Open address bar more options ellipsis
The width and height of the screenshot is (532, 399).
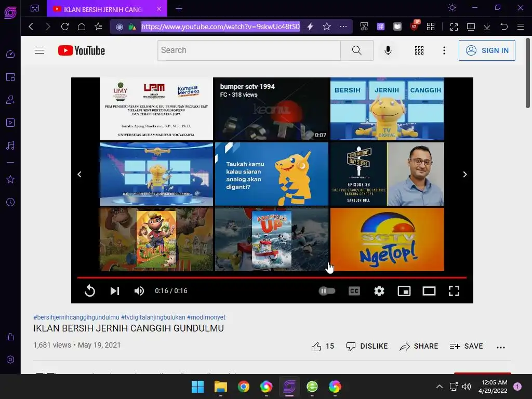(343, 26)
